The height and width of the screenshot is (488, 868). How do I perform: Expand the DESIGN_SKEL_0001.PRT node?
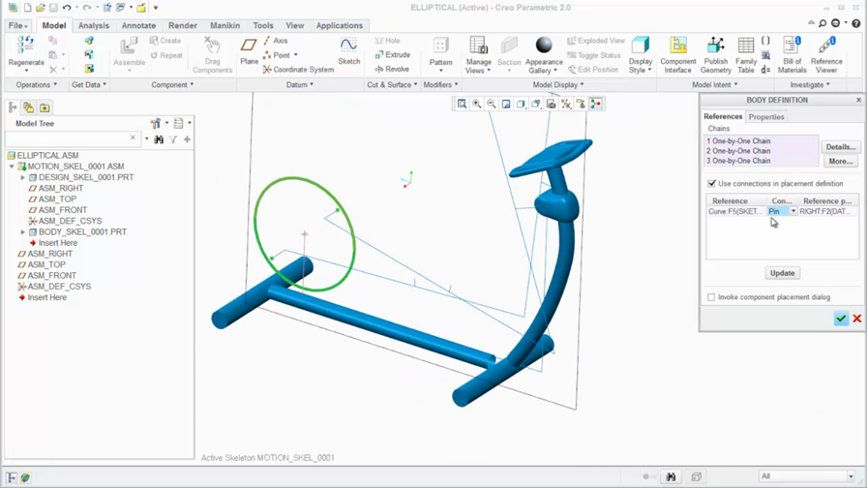pyautogui.click(x=22, y=177)
